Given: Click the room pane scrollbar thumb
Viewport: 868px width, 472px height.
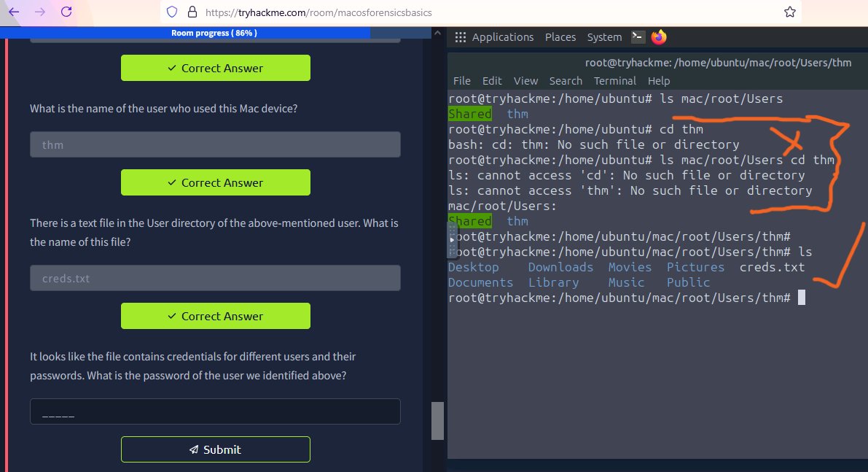Looking at the screenshot, I should [x=437, y=421].
